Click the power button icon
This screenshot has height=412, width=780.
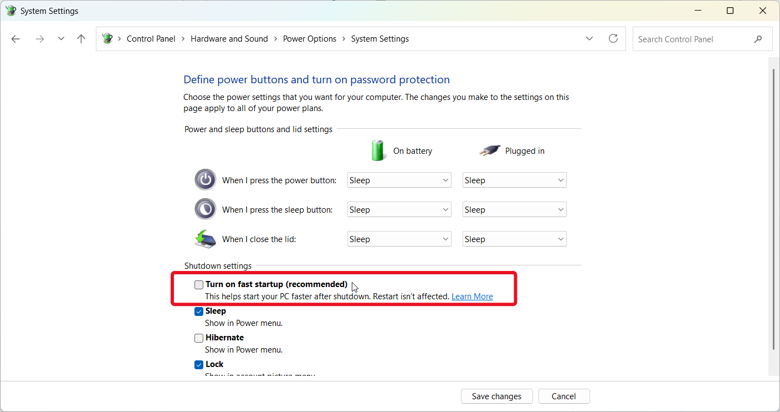coord(205,180)
